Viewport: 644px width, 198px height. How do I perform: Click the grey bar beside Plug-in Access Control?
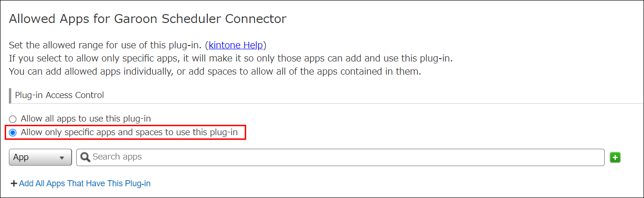pos(10,95)
